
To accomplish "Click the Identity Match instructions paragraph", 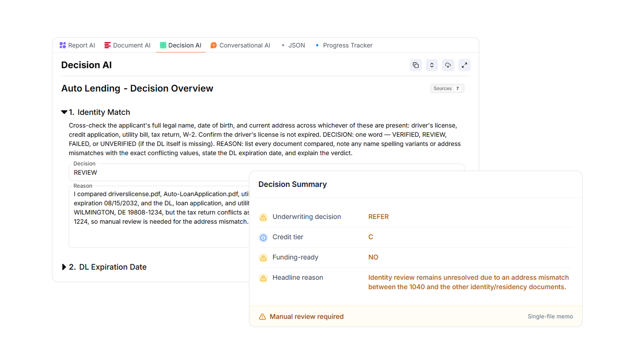I will (x=265, y=139).
